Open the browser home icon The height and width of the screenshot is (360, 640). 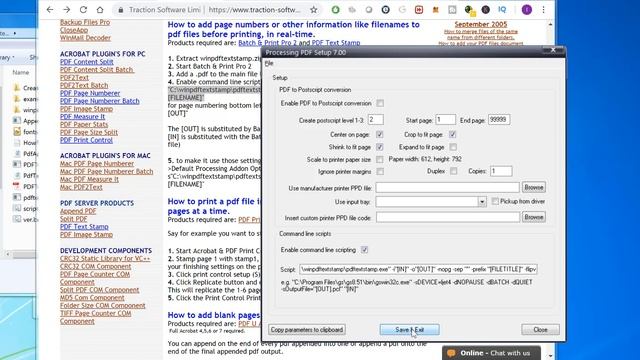tap(100, 10)
